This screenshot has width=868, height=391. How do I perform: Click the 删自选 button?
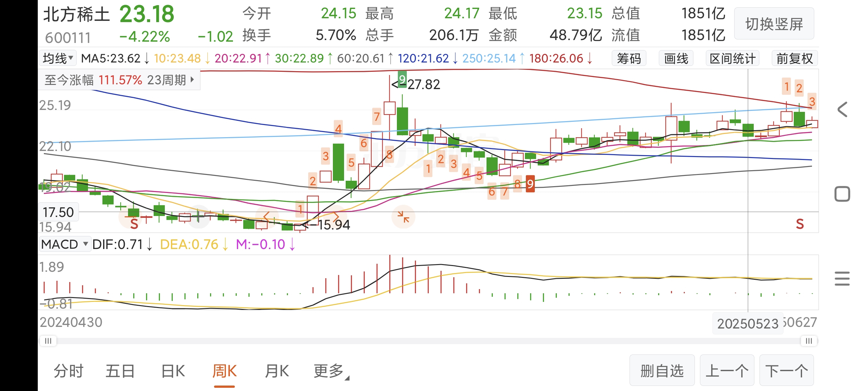[x=662, y=371]
